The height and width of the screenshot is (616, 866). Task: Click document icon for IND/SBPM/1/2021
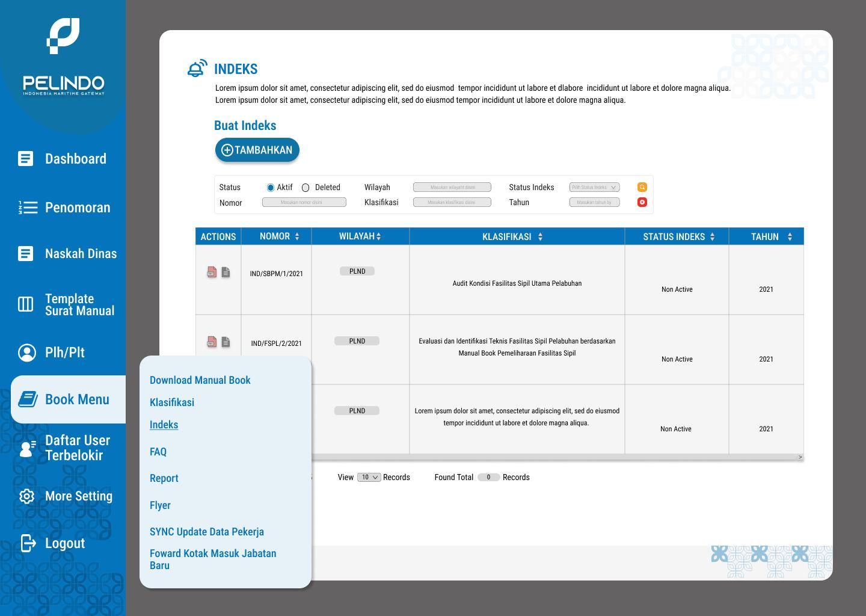coord(226,273)
